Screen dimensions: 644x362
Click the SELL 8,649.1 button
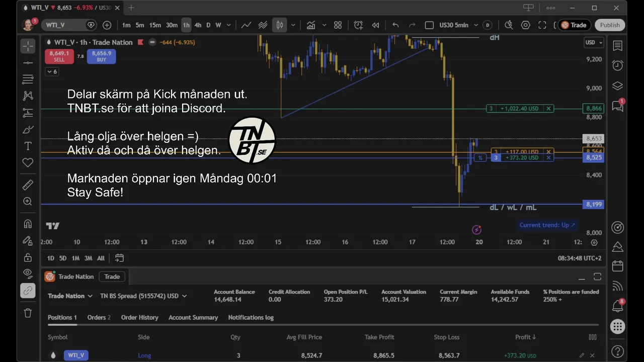pyautogui.click(x=59, y=56)
